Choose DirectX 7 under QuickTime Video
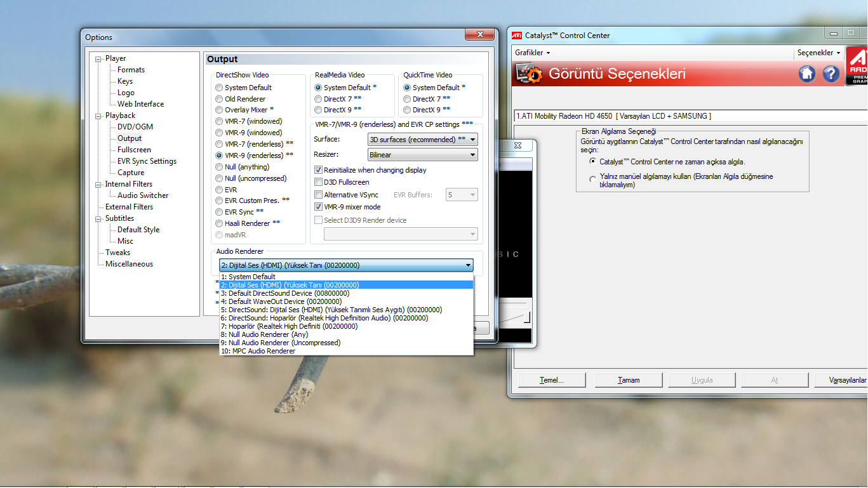The width and height of the screenshot is (868, 488). point(407,99)
